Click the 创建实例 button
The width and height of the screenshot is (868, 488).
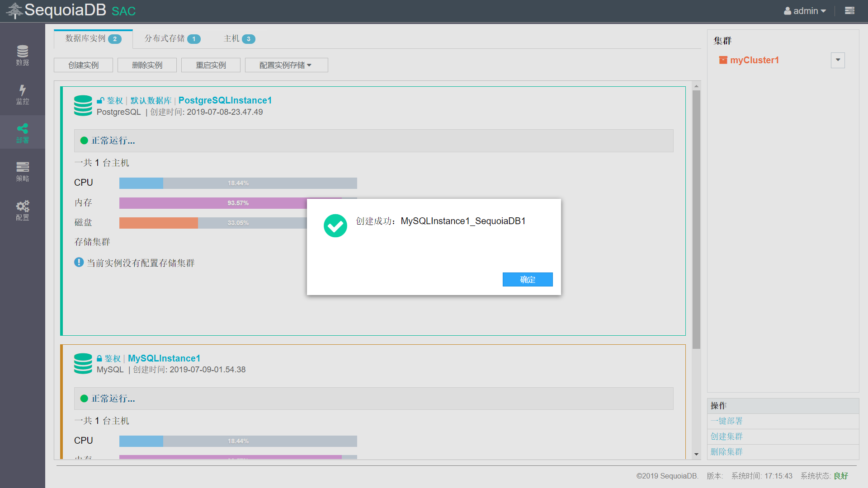click(83, 65)
